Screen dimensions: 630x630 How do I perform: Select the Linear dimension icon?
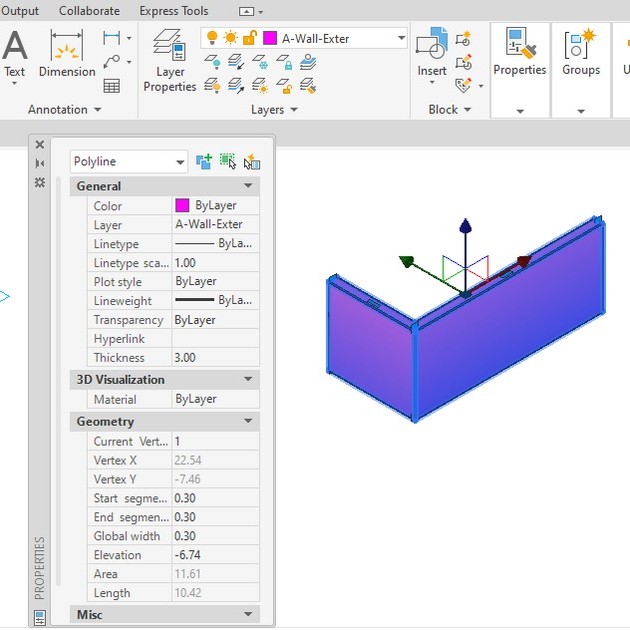click(111, 38)
